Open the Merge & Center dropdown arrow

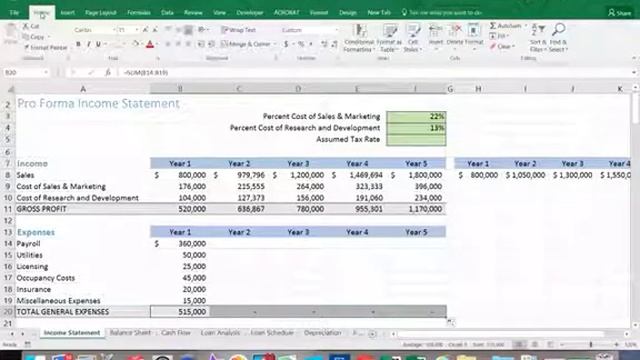[x=275, y=44]
